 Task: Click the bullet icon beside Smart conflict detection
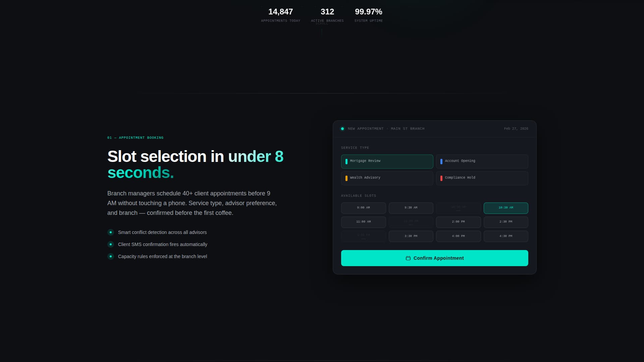(x=111, y=232)
